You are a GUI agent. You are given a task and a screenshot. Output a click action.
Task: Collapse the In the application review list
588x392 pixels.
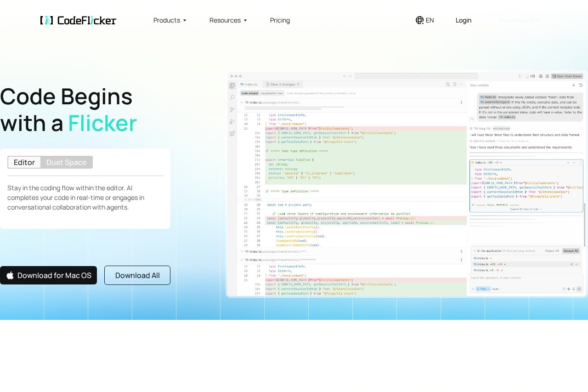(475, 251)
